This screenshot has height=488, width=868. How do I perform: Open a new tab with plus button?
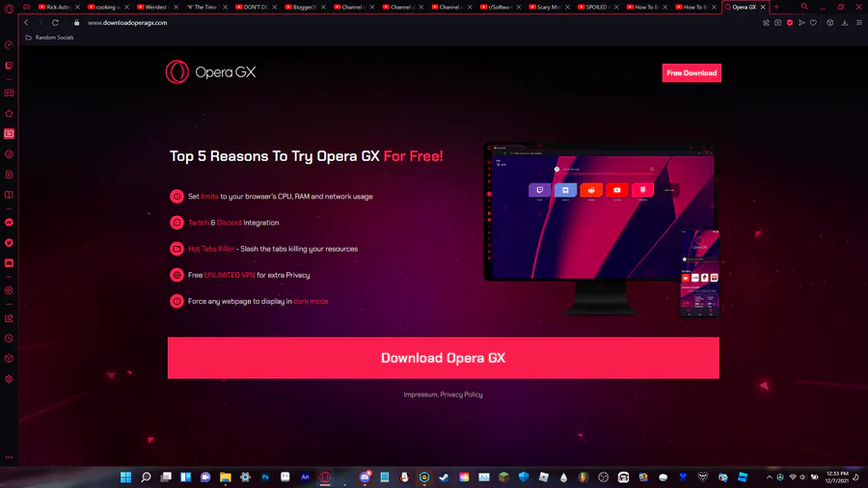[776, 7]
